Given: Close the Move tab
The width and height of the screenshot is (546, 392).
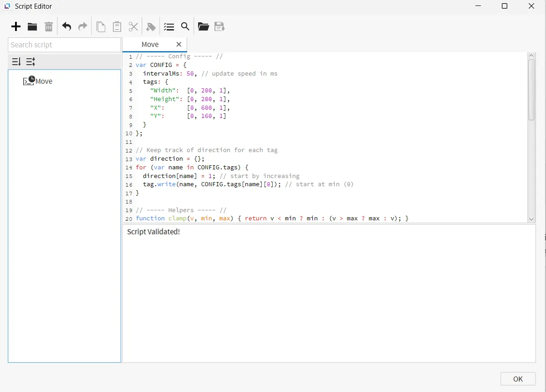Looking at the screenshot, I should click(x=179, y=44).
